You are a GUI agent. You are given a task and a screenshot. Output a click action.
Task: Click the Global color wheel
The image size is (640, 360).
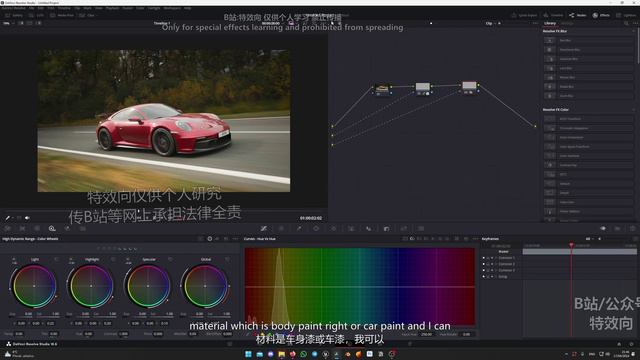(x=205, y=286)
